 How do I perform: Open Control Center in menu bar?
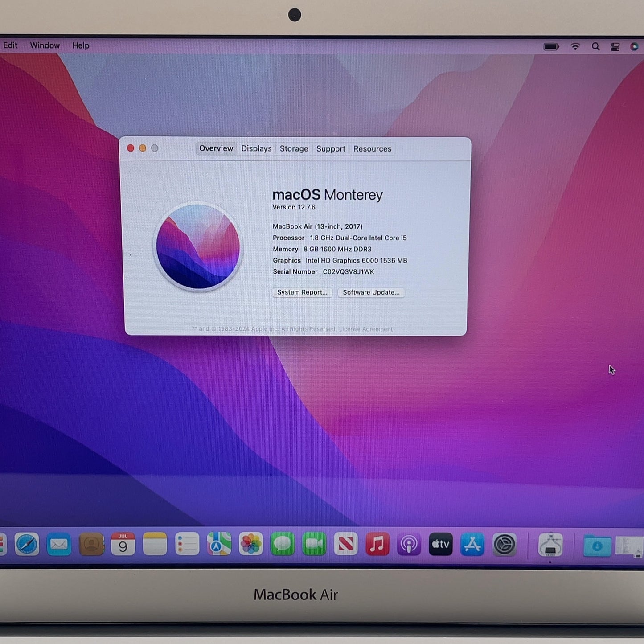click(615, 46)
